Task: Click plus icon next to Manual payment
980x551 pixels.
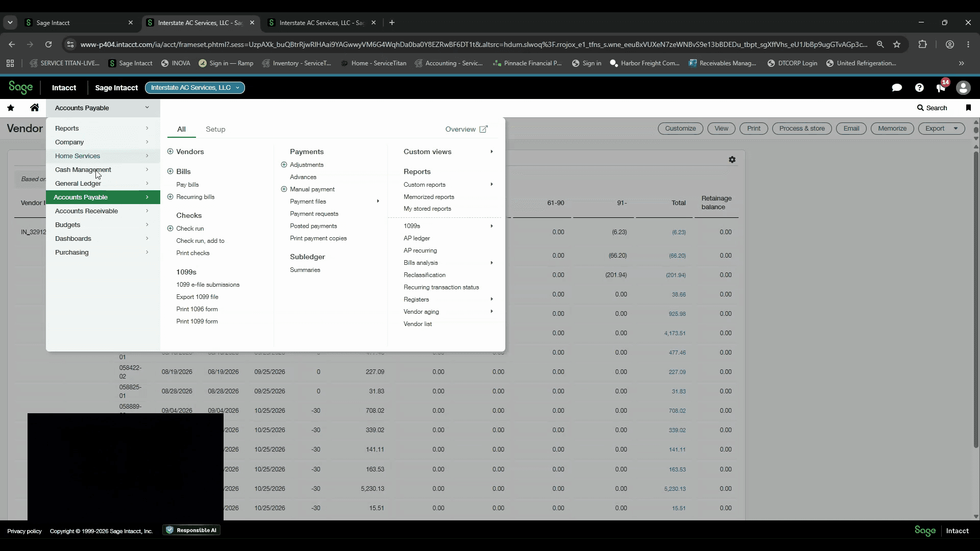Action: (284, 189)
